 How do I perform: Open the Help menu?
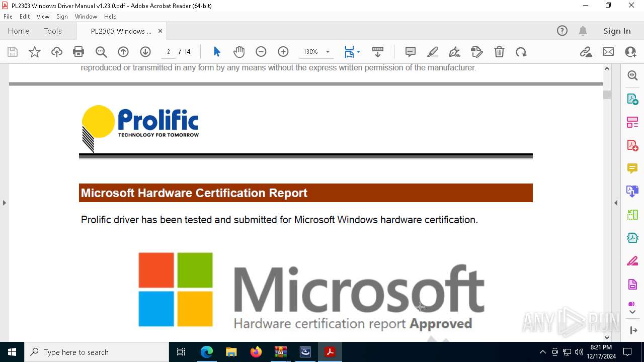[x=110, y=17]
